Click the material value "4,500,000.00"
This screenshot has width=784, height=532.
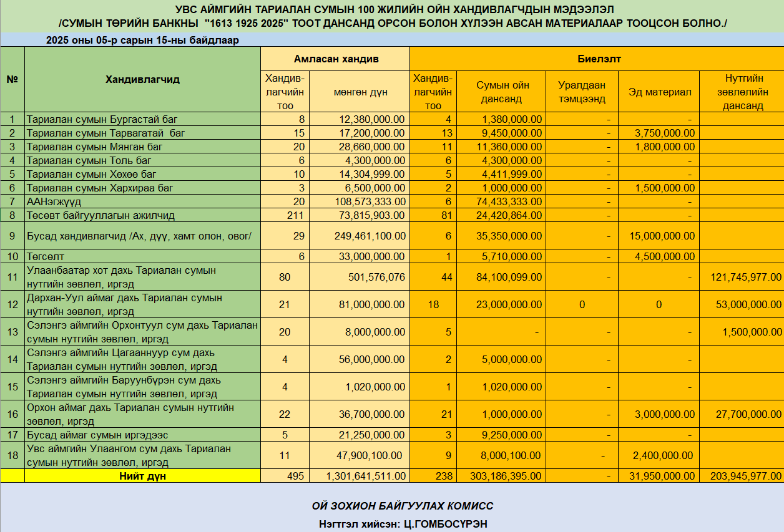pos(664,256)
